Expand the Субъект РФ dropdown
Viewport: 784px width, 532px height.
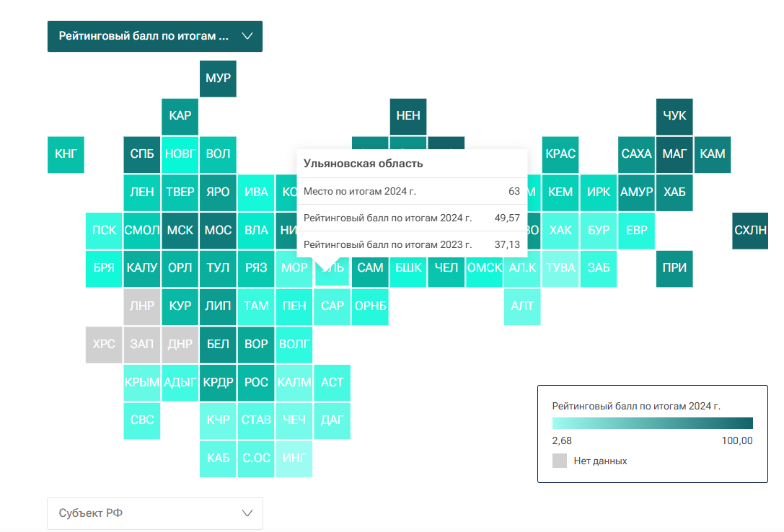coord(154,513)
